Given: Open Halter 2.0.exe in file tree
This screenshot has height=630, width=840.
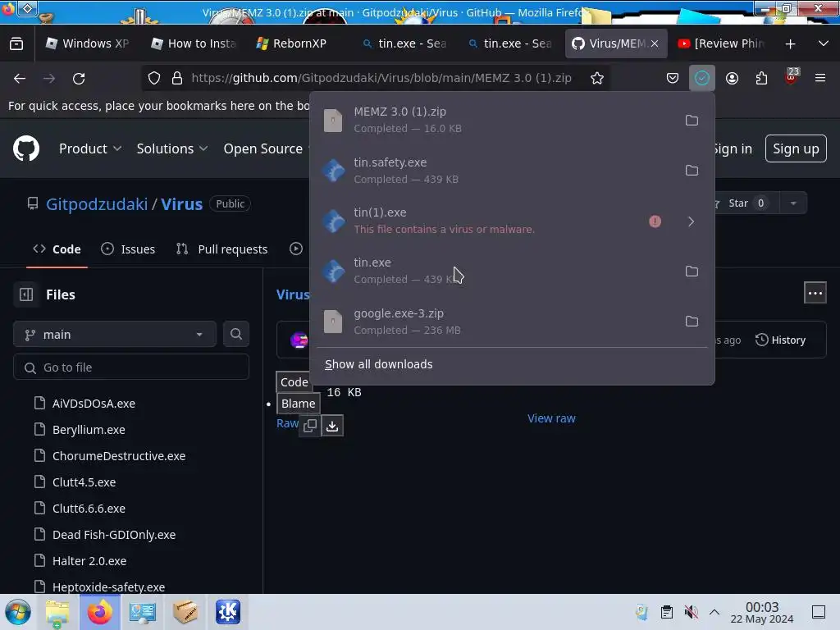Looking at the screenshot, I should [x=89, y=561].
